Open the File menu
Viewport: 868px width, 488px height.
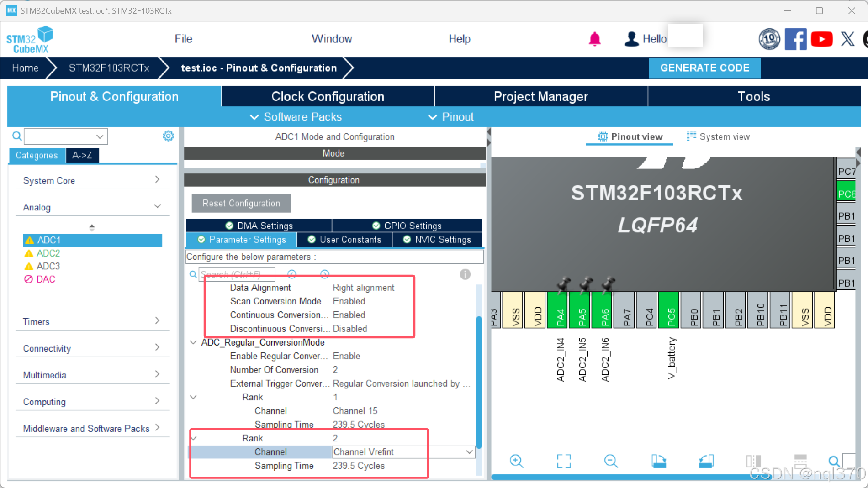183,39
